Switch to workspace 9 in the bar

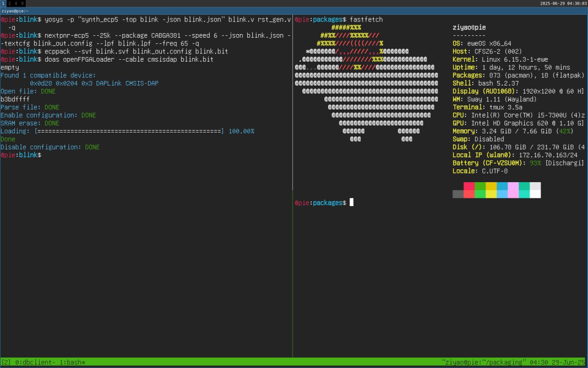tap(22, 3)
